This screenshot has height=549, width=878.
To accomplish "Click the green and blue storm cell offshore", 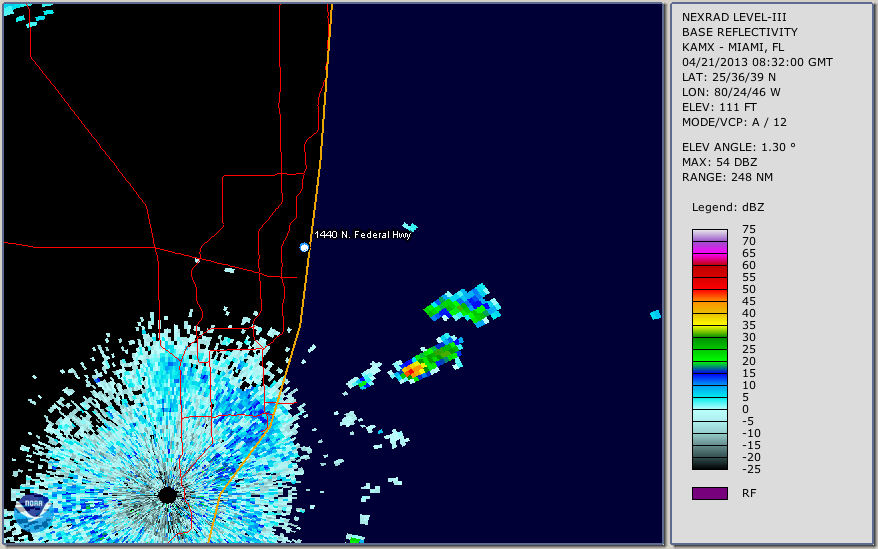I will point(463,305).
